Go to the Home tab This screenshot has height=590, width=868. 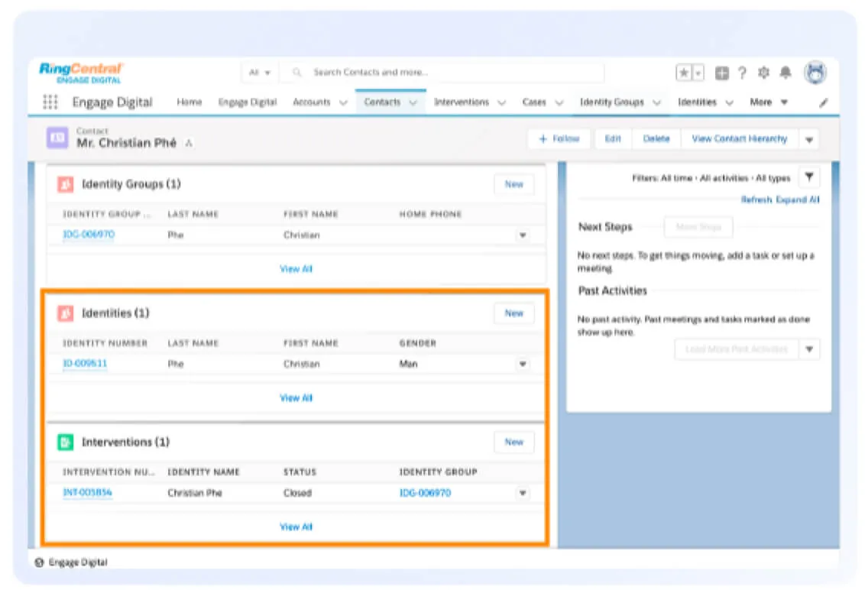coord(189,102)
